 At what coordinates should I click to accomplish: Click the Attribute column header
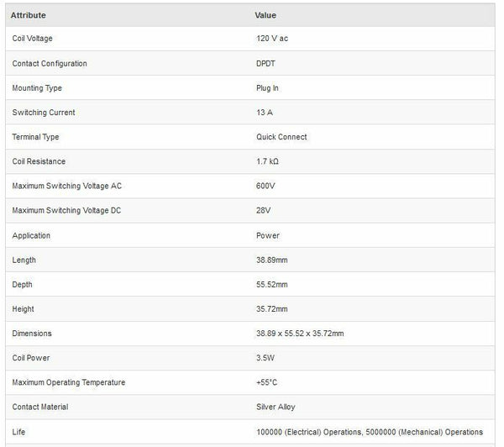28,15
